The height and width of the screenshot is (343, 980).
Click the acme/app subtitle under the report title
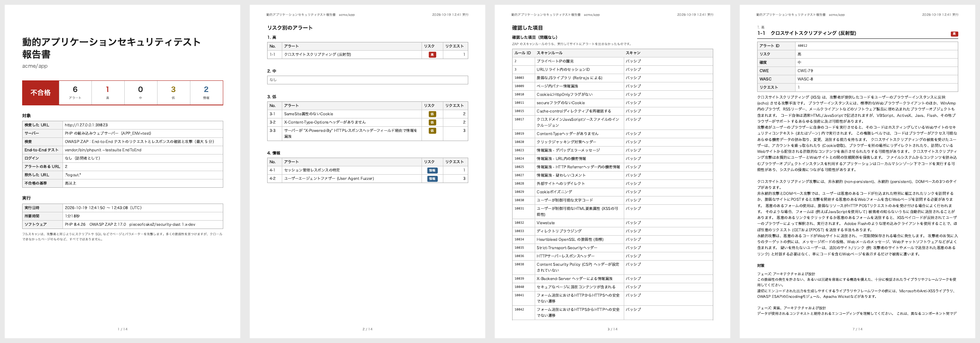pyautogui.click(x=35, y=66)
